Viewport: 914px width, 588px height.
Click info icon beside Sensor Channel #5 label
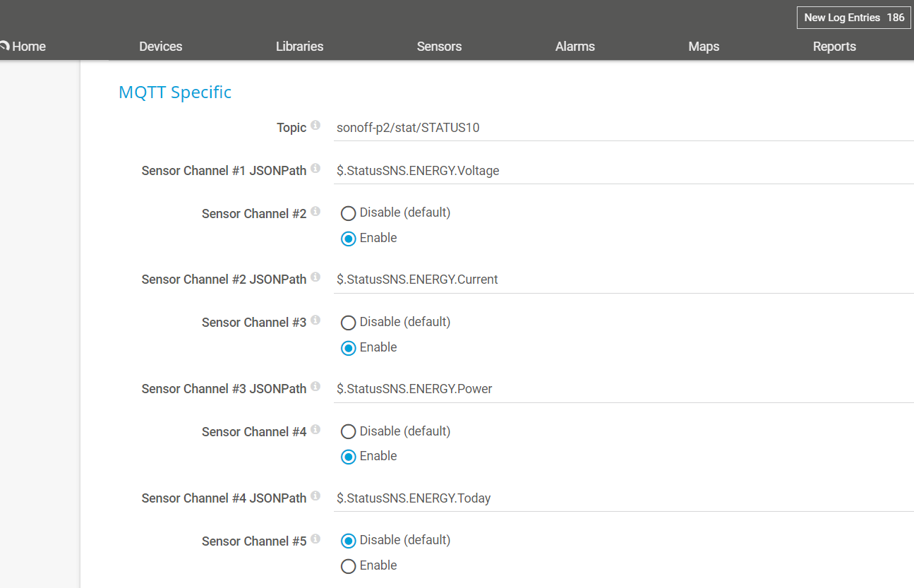tap(315, 539)
